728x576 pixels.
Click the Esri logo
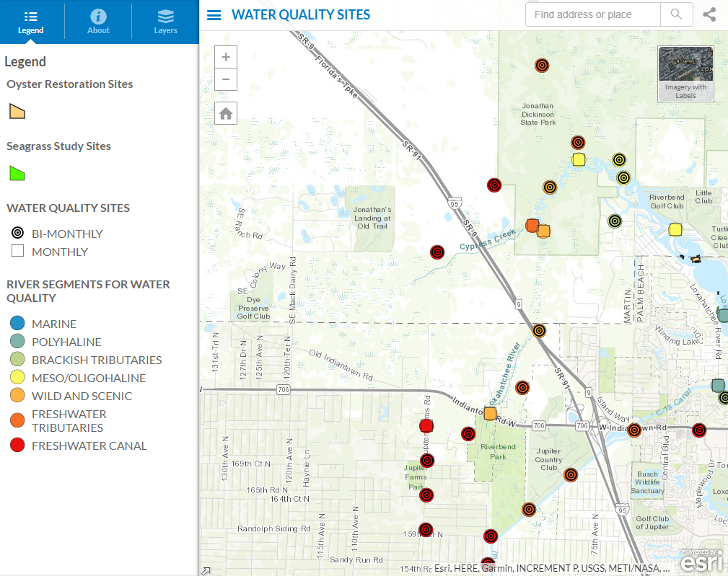pyautogui.click(x=701, y=560)
